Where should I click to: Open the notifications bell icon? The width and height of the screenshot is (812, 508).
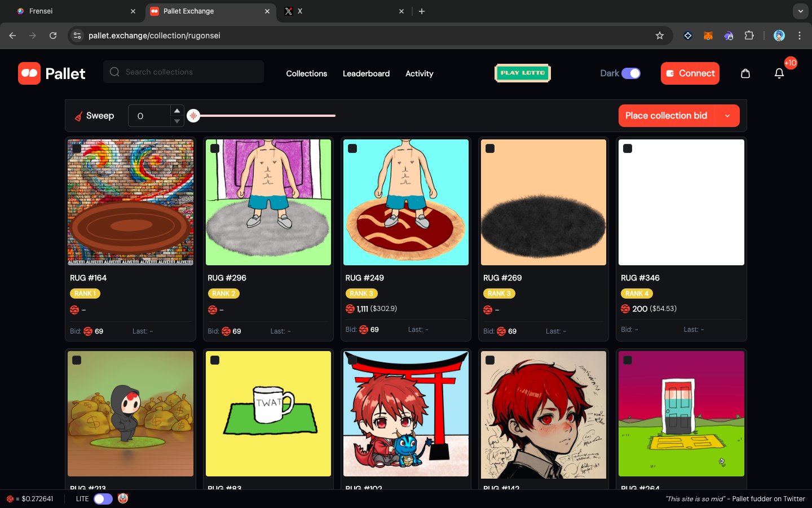(779, 73)
